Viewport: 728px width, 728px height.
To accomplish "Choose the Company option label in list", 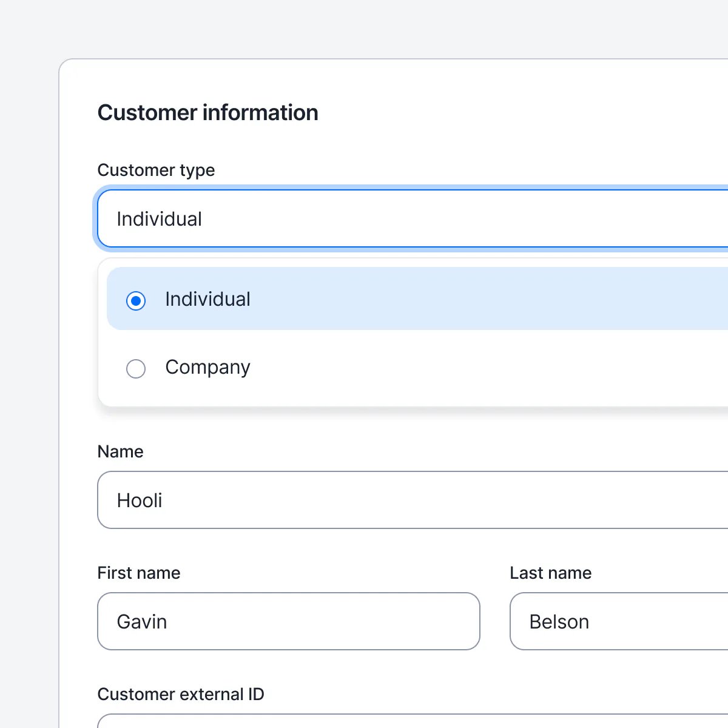I will pos(207,368).
